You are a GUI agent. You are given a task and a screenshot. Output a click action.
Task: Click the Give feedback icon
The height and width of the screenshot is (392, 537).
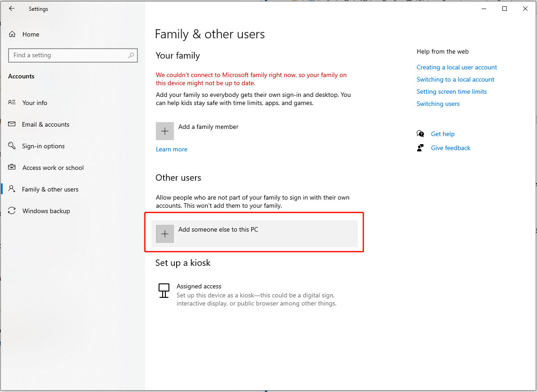click(420, 148)
